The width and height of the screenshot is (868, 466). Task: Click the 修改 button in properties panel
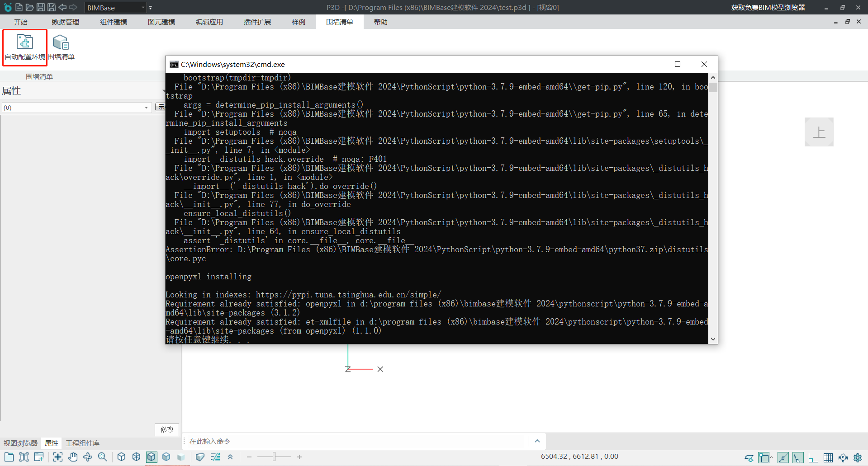tap(167, 429)
